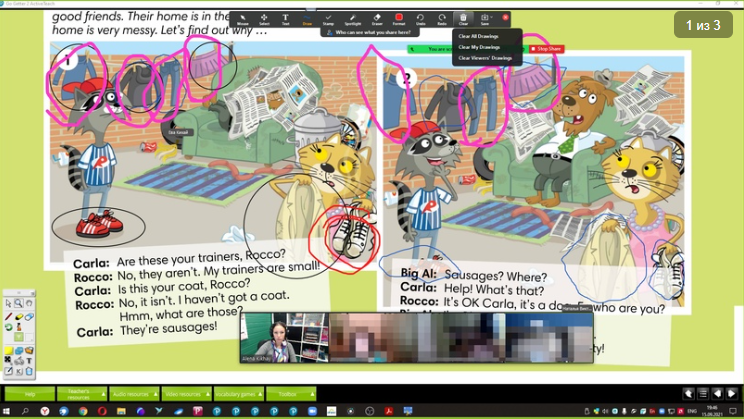Viewport: 744px width, 419px height.
Task: Open Opera from the taskbar
Action: pos(102,411)
